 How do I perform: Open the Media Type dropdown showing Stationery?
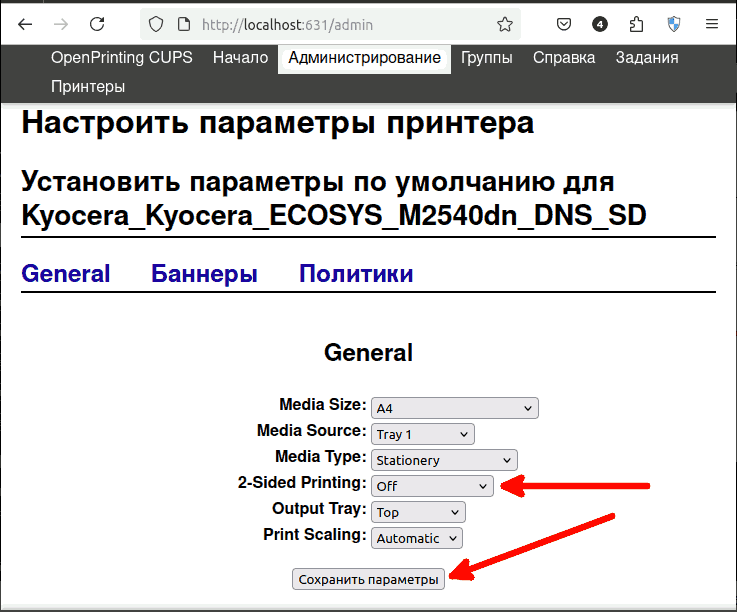tap(444, 460)
